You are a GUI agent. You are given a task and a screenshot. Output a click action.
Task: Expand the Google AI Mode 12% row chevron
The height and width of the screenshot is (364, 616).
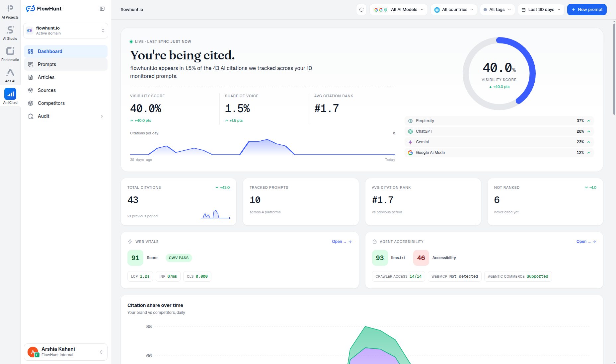[x=589, y=153]
